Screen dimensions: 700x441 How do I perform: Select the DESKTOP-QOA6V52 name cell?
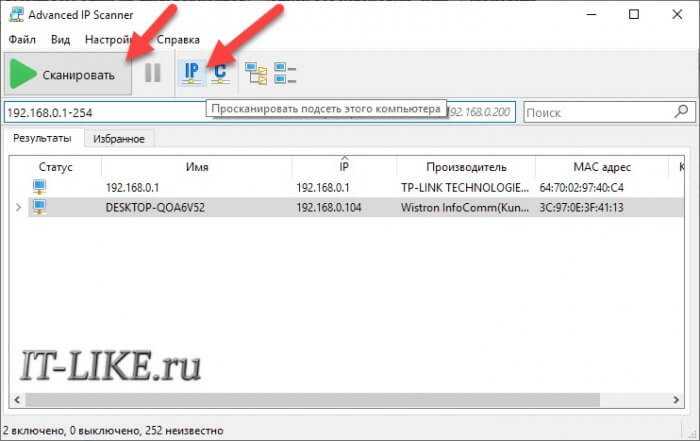pos(155,208)
